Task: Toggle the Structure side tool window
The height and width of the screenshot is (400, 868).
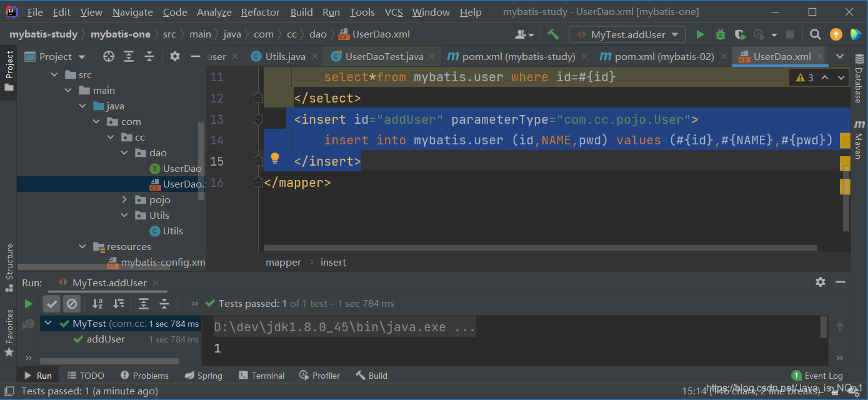Action: (x=9, y=267)
